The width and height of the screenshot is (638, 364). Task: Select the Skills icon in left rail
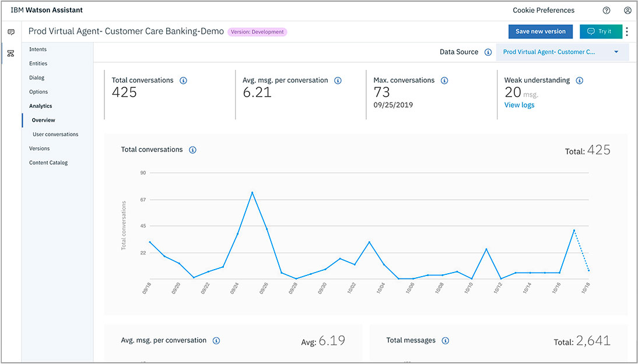click(11, 54)
